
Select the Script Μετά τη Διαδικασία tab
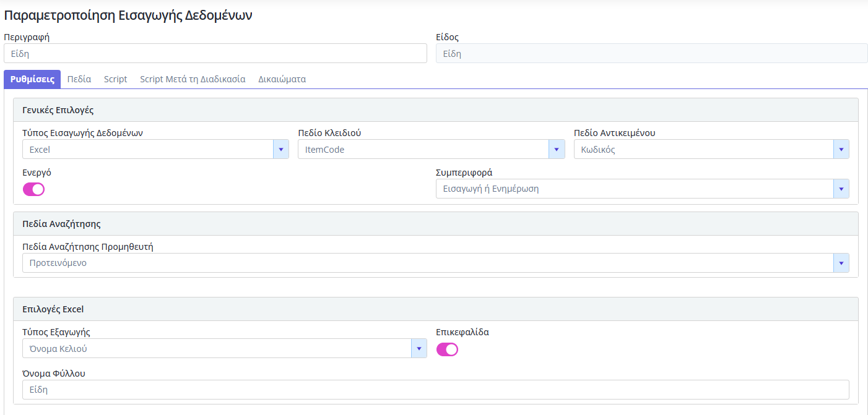[x=193, y=79]
